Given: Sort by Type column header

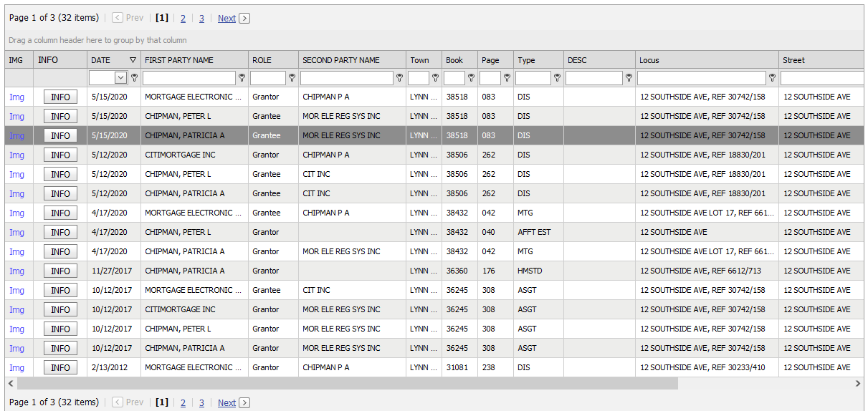Looking at the screenshot, I should point(538,60).
